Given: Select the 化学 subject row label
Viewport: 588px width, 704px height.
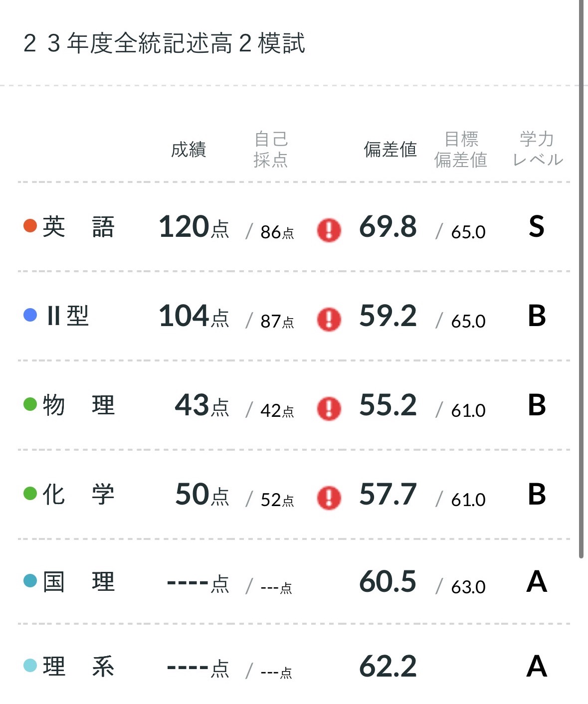Looking at the screenshot, I should click(78, 494).
